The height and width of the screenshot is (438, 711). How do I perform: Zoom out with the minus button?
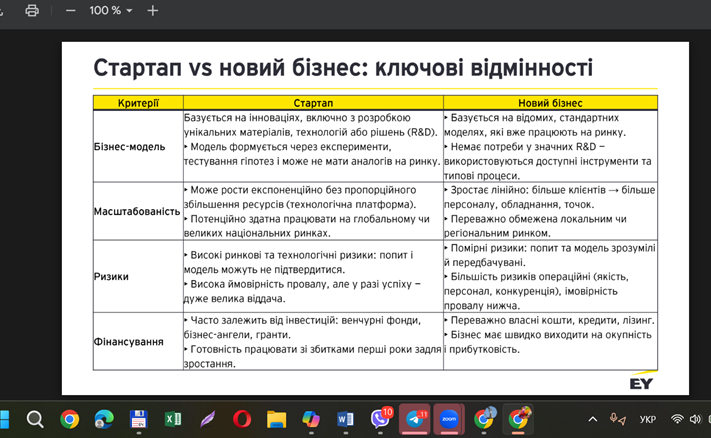71,10
